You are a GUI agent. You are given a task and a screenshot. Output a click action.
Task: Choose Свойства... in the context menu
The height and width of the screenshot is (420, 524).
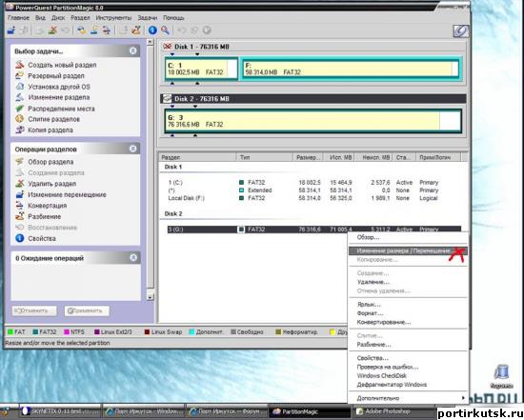[x=408, y=358]
